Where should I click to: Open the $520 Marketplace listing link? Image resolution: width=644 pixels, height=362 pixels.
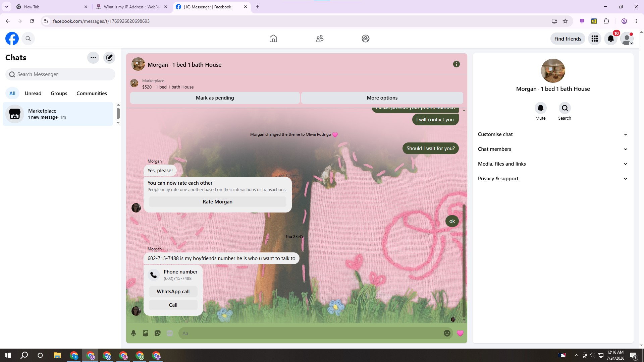click(x=168, y=87)
